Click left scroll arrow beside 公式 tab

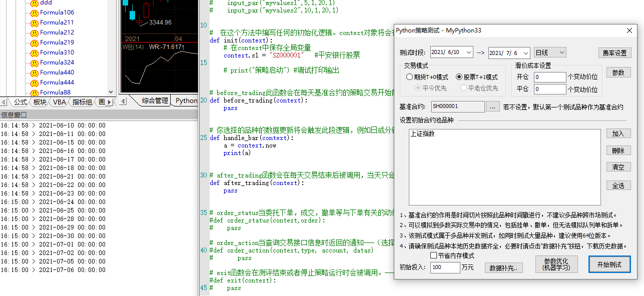(x=4, y=102)
